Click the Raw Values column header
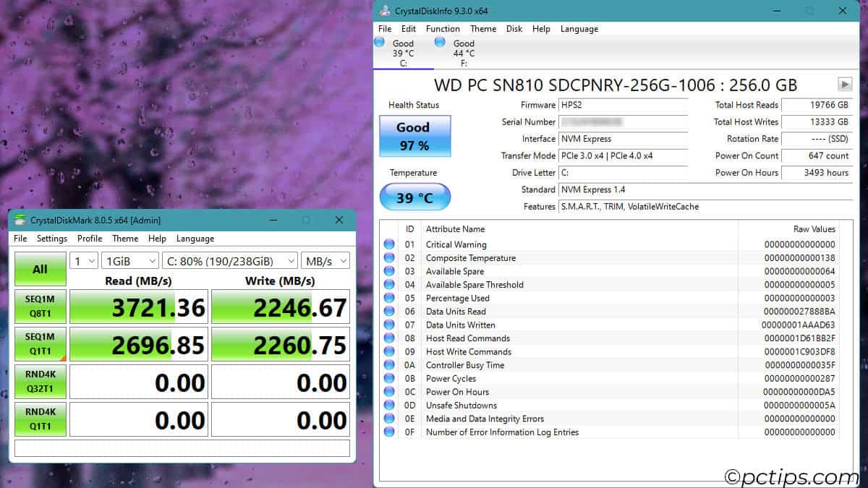This screenshot has width=868, height=488. click(814, 229)
